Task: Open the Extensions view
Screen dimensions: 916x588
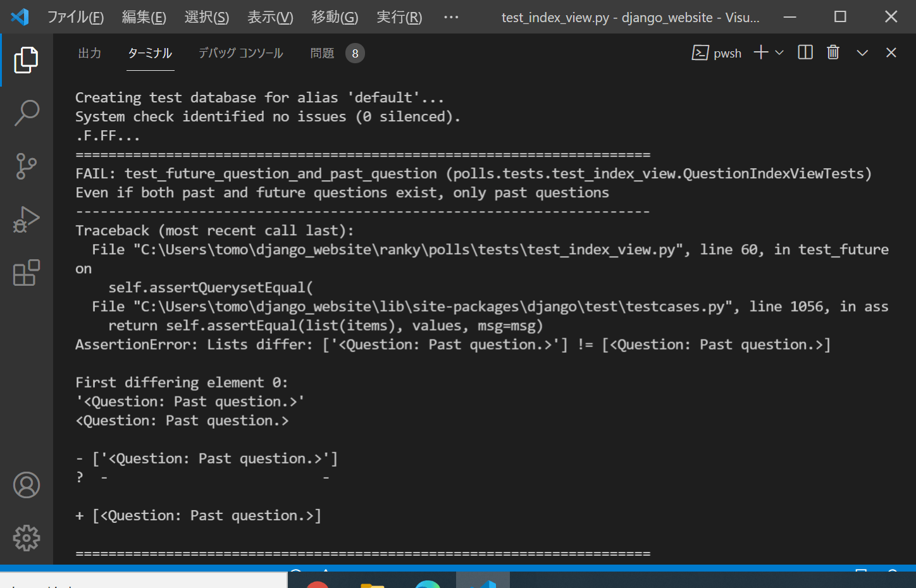Action: (26, 273)
